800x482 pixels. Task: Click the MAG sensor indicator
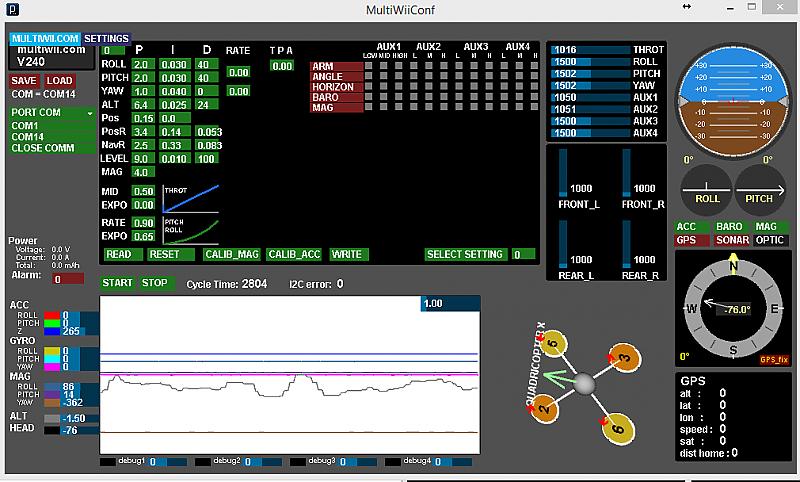click(x=771, y=226)
